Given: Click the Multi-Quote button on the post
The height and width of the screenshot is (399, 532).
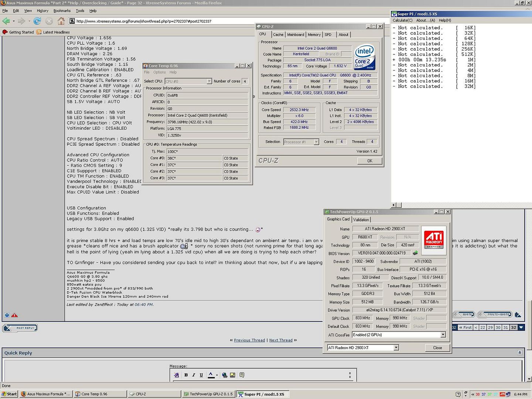Looking at the screenshot, I should (x=495, y=314).
